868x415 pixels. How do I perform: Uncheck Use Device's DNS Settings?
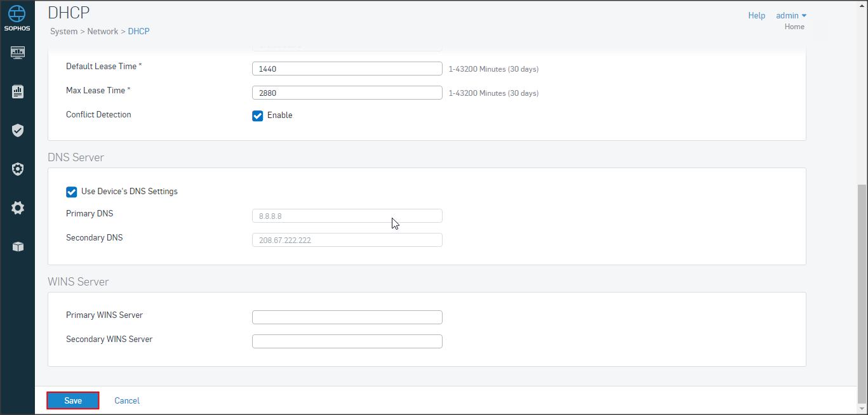(x=72, y=192)
